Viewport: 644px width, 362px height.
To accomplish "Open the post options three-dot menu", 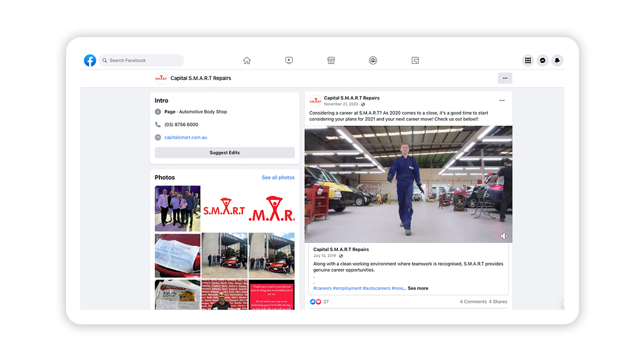I will (x=502, y=101).
